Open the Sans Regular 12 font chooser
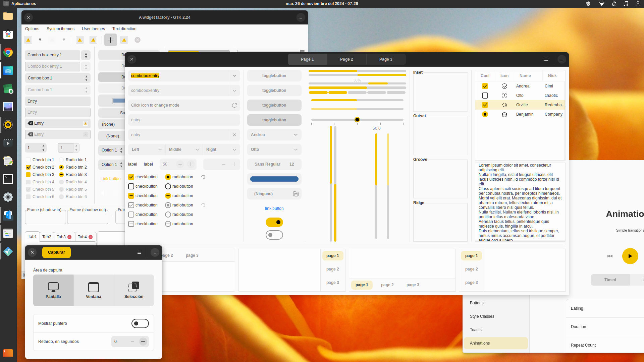This screenshot has width=644, height=362. point(274,164)
